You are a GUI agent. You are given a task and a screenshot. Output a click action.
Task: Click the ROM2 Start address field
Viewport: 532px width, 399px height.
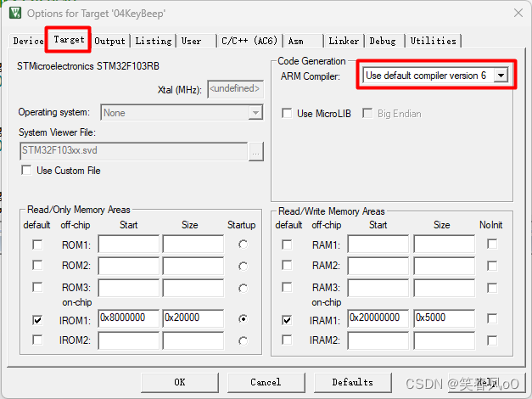coord(129,266)
